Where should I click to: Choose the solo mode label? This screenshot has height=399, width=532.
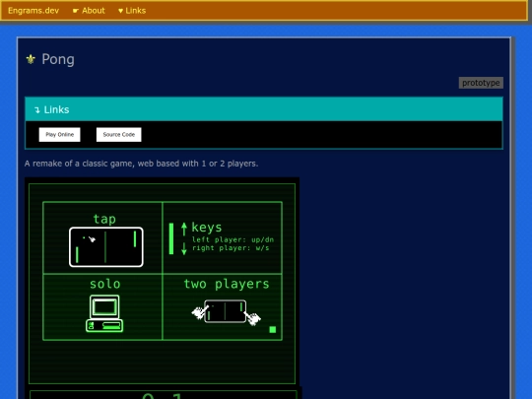coord(105,284)
